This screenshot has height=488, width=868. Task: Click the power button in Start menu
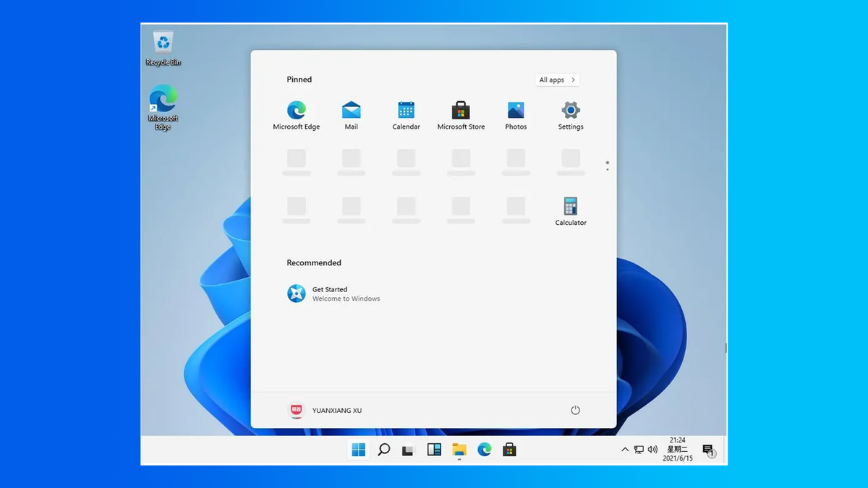coord(575,409)
